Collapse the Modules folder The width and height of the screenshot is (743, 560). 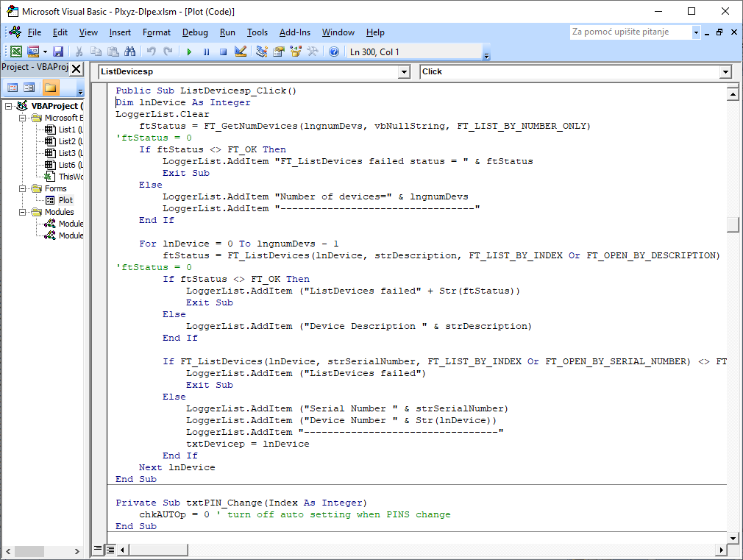(22, 213)
